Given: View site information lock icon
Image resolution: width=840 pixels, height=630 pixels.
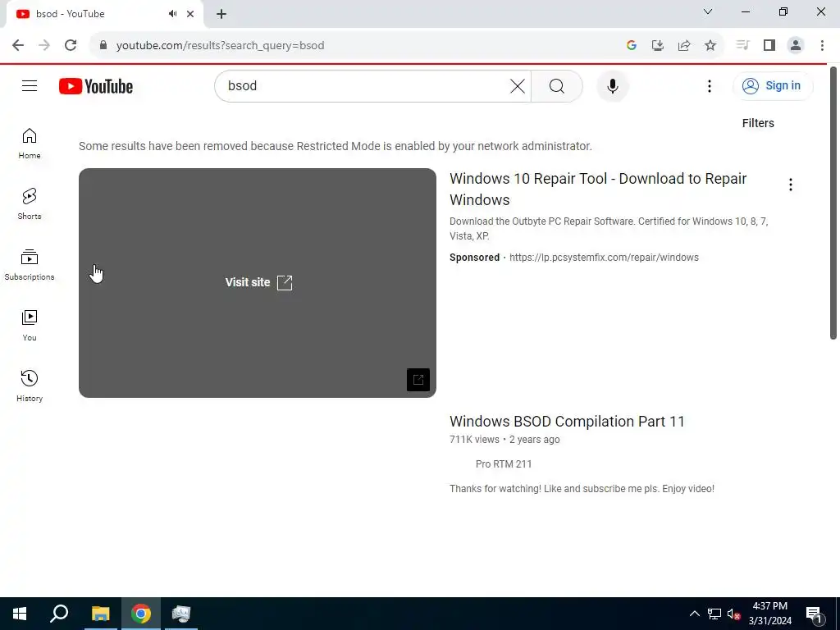Looking at the screenshot, I should [x=103, y=46].
